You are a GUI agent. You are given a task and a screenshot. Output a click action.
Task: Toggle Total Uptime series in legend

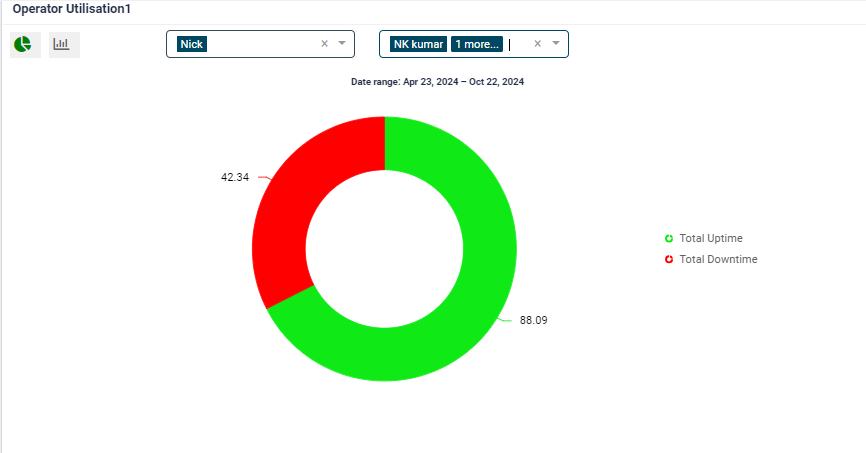[x=710, y=238]
